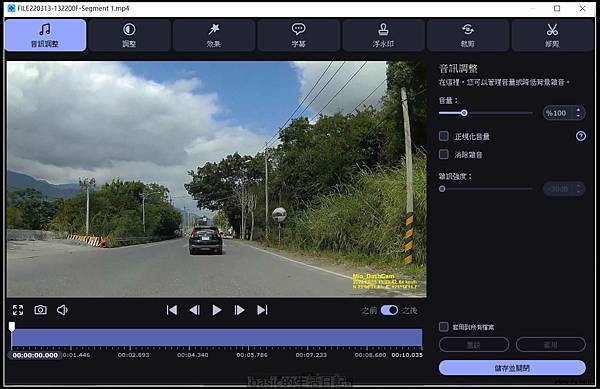The height and width of the screenshot is (389, 600).
Task: Play the video preview
Action: click(x=217, y=310)
